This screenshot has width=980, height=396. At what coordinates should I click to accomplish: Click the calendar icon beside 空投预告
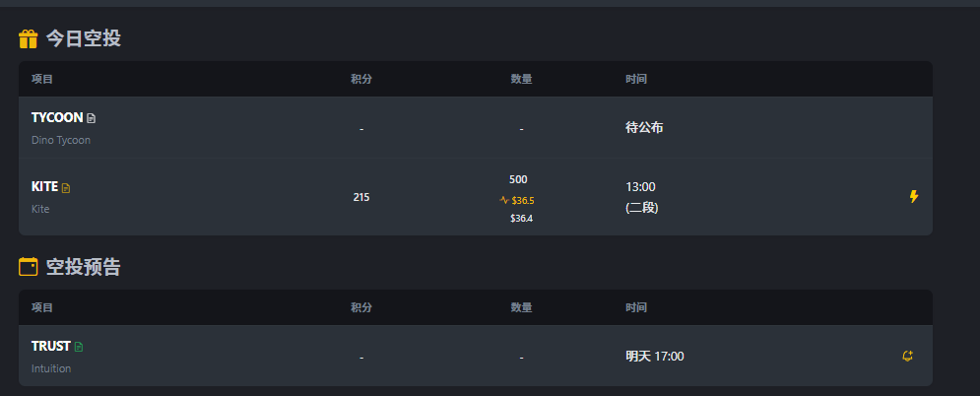point(29,266)
